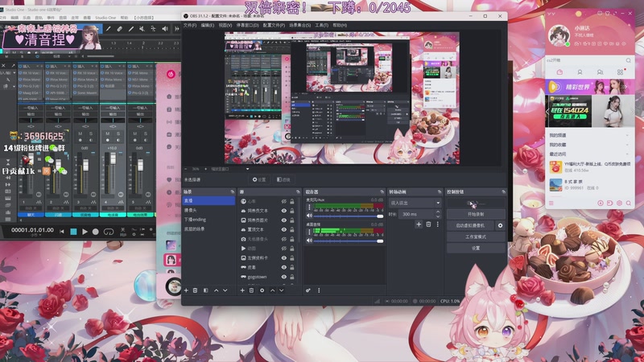Open OBS 文件(F) menu
The image size is (644, 362).
click(190, 26)
